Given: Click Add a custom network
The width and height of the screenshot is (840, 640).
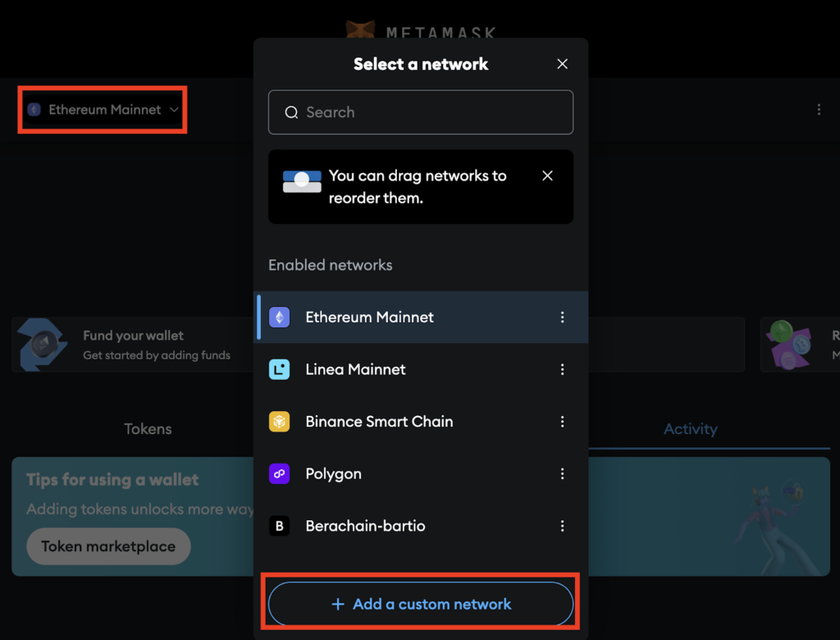Looking at the screenshot, I should tap(421, 603).
